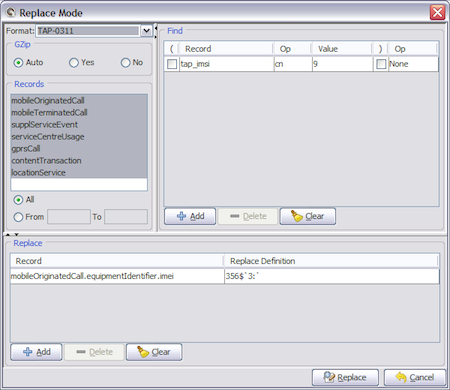Click the disabled Delete button in Replace panel
450x390 pixels.
click(94, 352)
